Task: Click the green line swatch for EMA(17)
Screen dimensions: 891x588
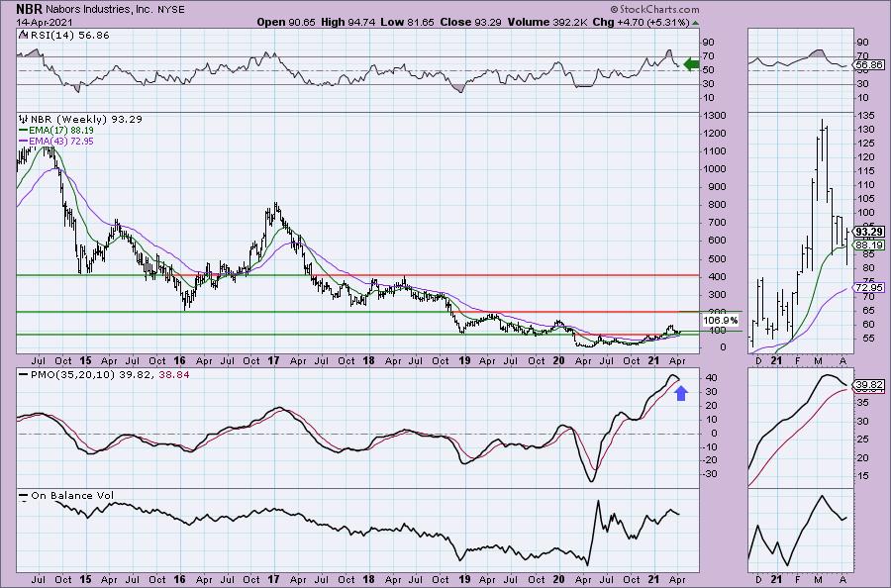Action: click(24, 130)
